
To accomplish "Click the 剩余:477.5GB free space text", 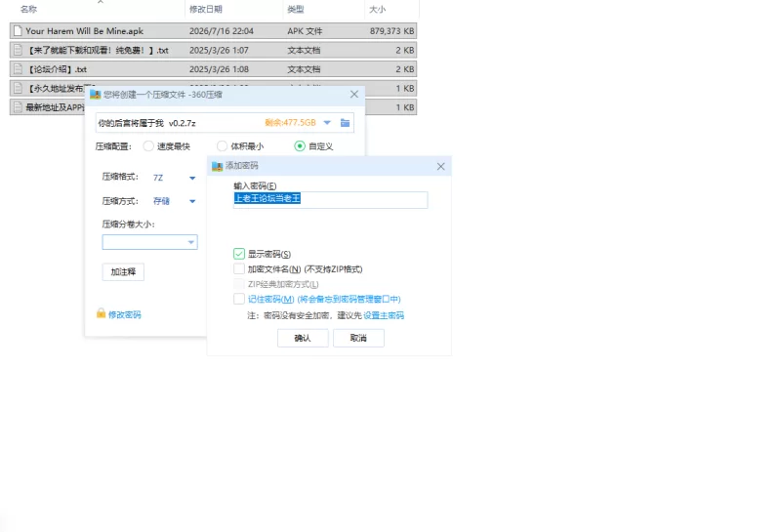I will point(290,123).
